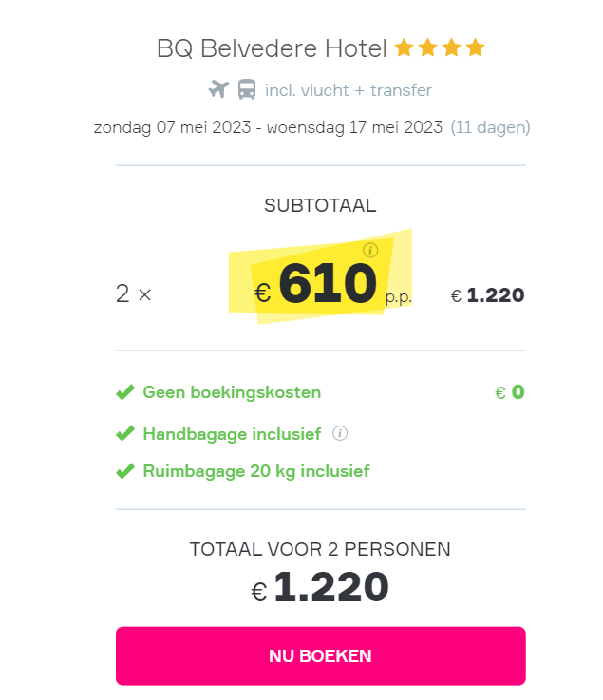Click the fourth gold hotel star
This screenshot has width=603, height=700.
pos(476,47)
